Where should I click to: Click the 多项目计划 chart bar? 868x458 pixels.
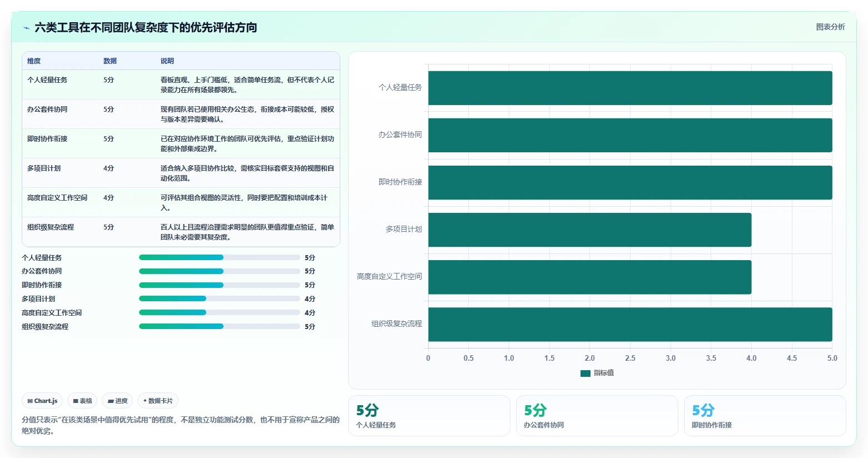589,230
